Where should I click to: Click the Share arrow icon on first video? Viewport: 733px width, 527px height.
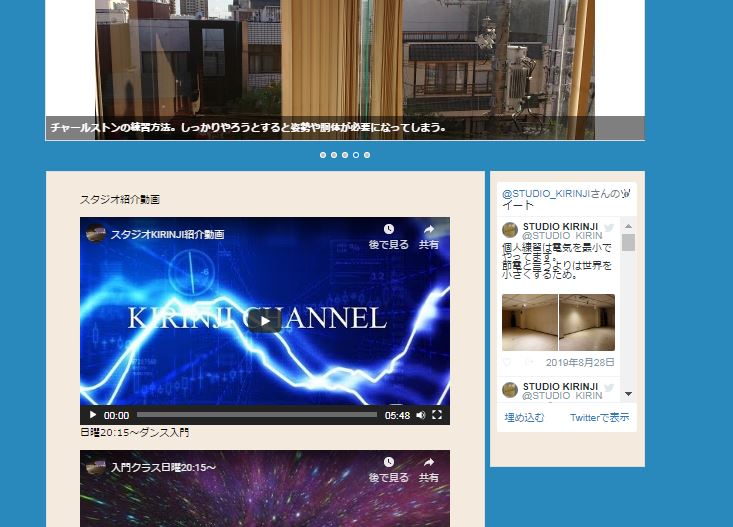coord(428,230)
